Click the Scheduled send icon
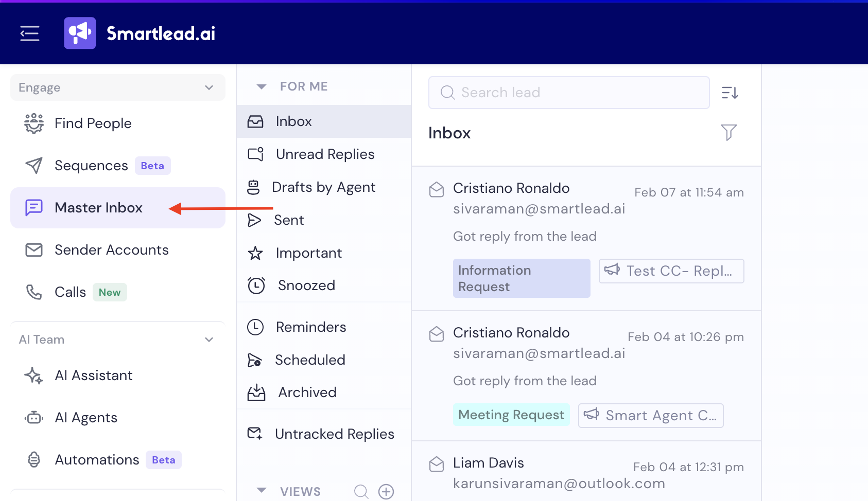868x501 pixels. tap(255, 360)
